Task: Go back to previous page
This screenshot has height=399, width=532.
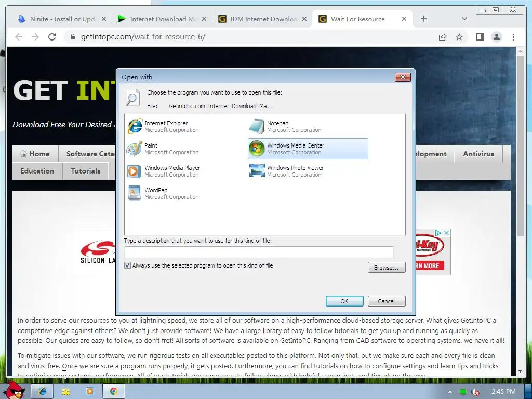Action: (19, 37)
